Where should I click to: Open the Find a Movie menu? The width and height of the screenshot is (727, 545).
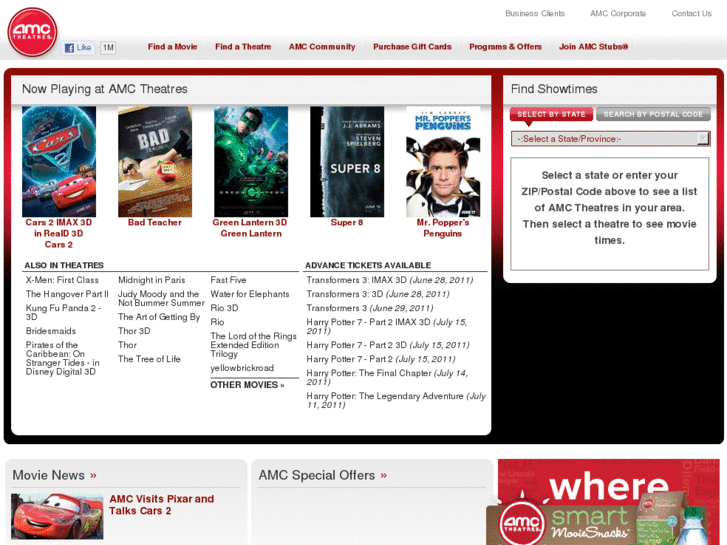click(x=172, y=46)
